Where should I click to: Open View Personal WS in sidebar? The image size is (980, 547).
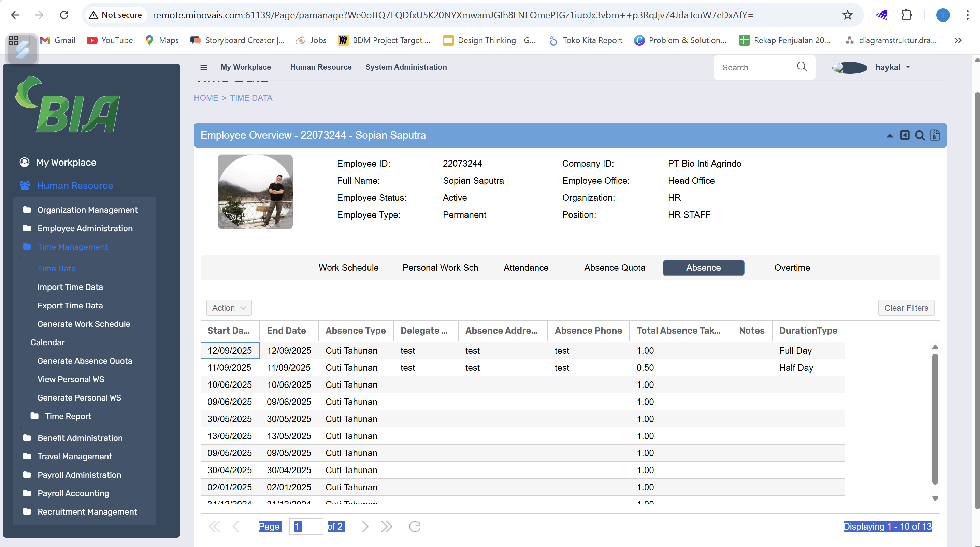point(71,379)
